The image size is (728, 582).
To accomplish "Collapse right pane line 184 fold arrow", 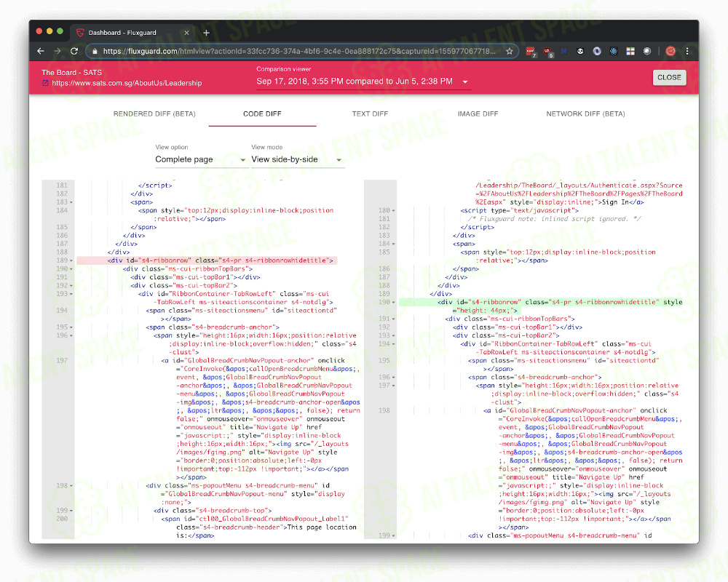I will [393, 244].
